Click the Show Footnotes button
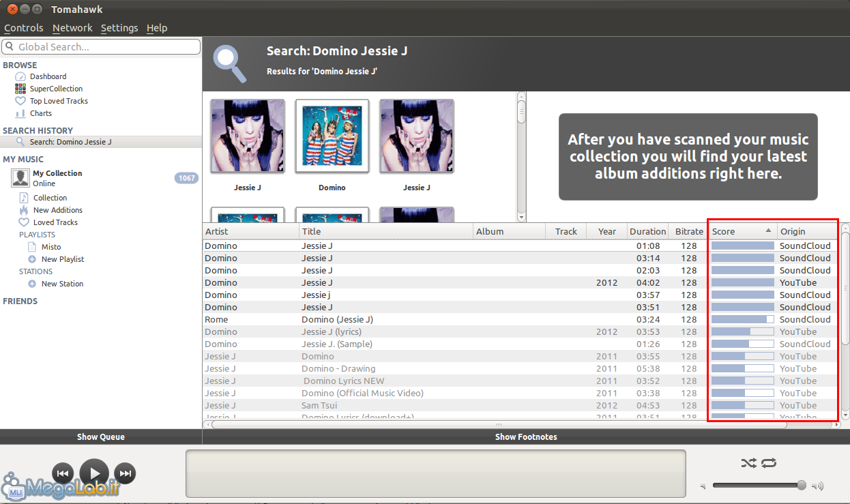 (x=526, y=437)
